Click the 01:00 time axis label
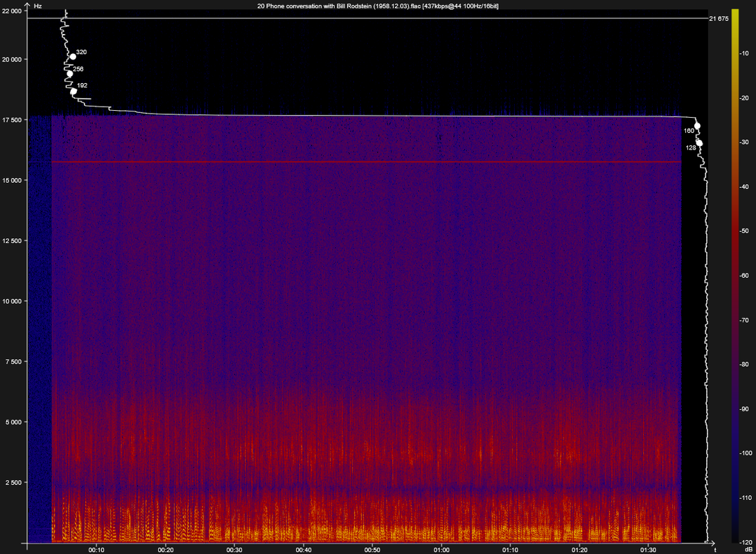 (x=441, y=550)
